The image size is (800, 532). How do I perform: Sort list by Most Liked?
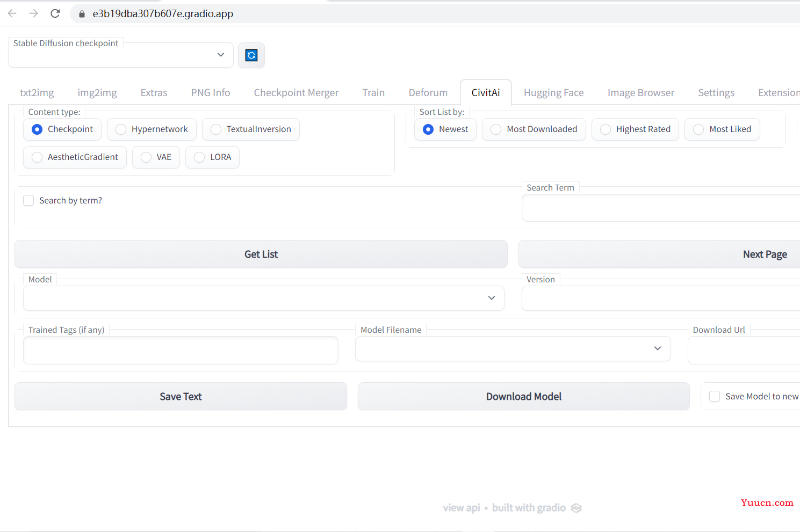[722, 129]
